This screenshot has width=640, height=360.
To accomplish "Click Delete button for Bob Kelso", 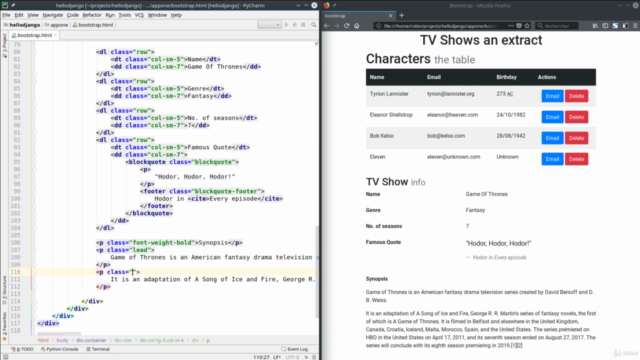I will [x=576, y=138].
